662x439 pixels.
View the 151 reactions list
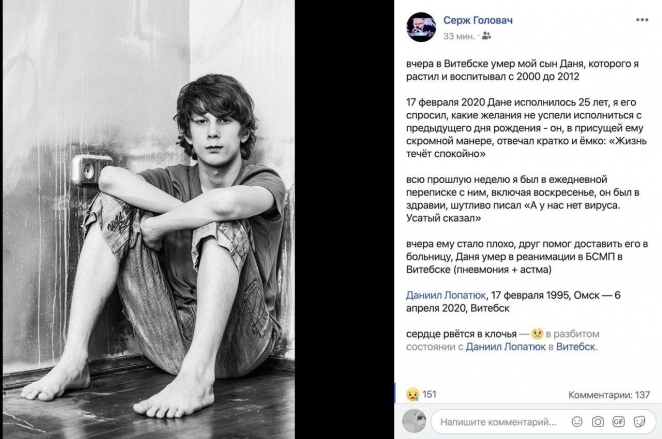pyautogui.click(x=429, y=394)
